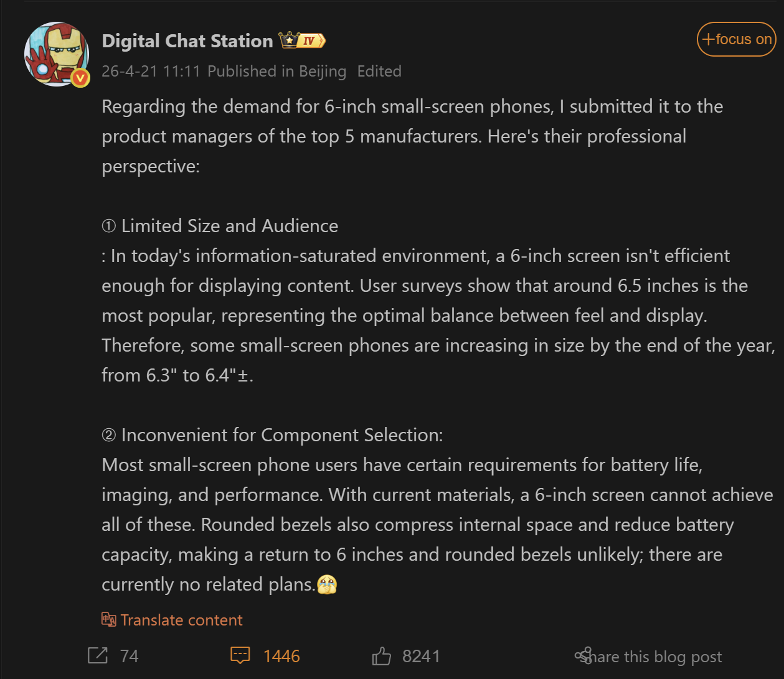The image size is (784, 679).
Task: Click the share nodes icon
Action: coord(583,655)
